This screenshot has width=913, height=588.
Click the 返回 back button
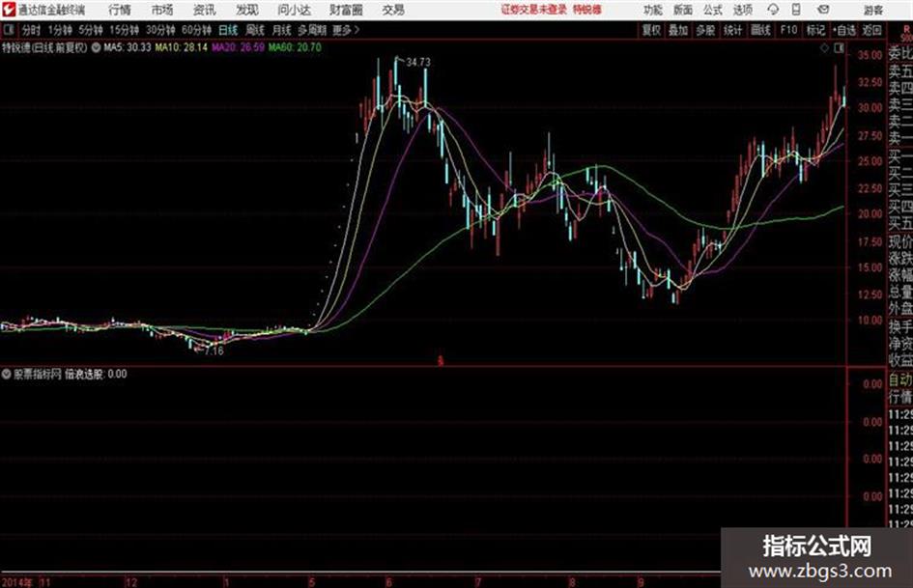(x=871, y=30)
